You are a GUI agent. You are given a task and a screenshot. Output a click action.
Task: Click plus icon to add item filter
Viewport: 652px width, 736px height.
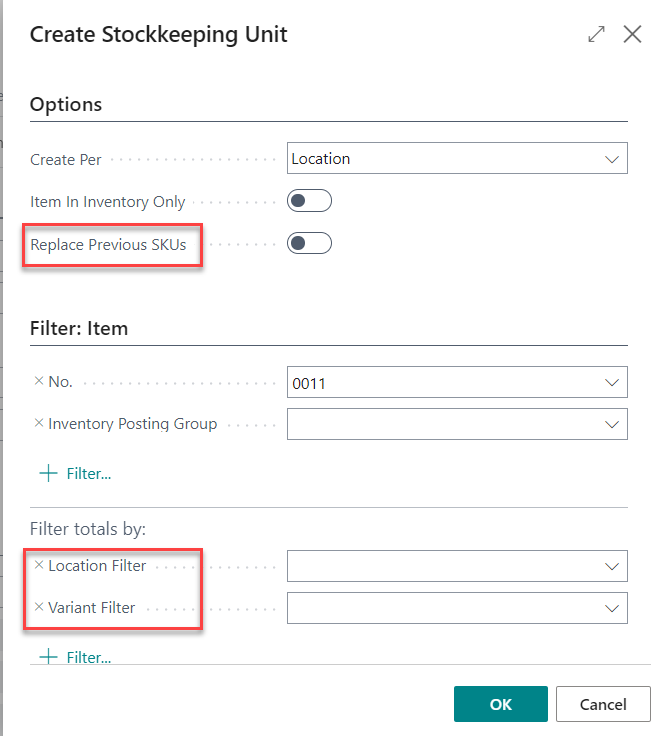click(48, 473)
